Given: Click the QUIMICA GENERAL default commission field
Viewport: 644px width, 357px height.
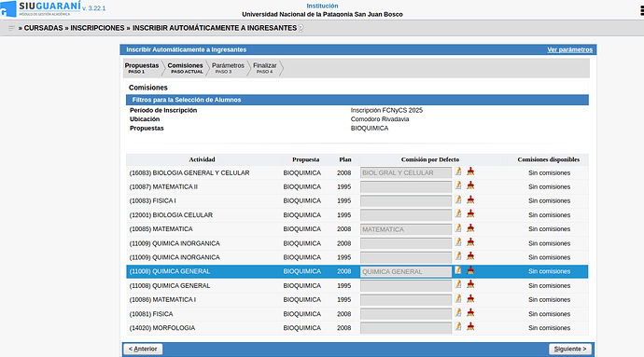Looking at the screenshot, I should [x=406, y=271].
